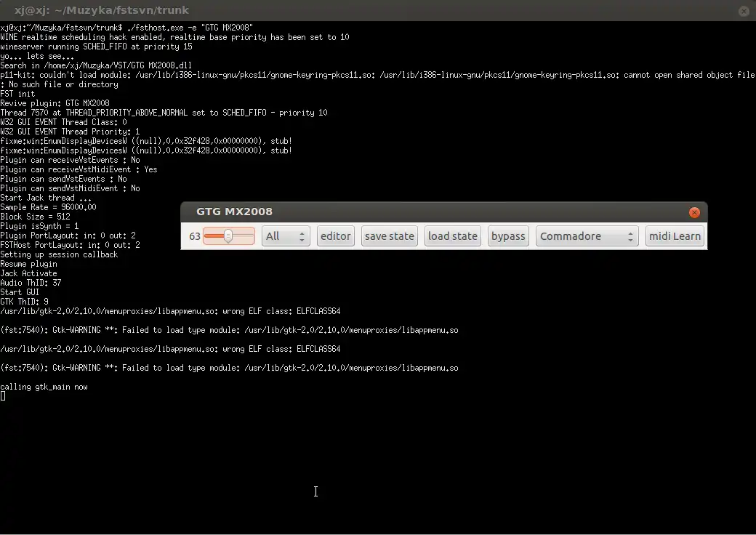Open the plugin editor window

point(336,236)
